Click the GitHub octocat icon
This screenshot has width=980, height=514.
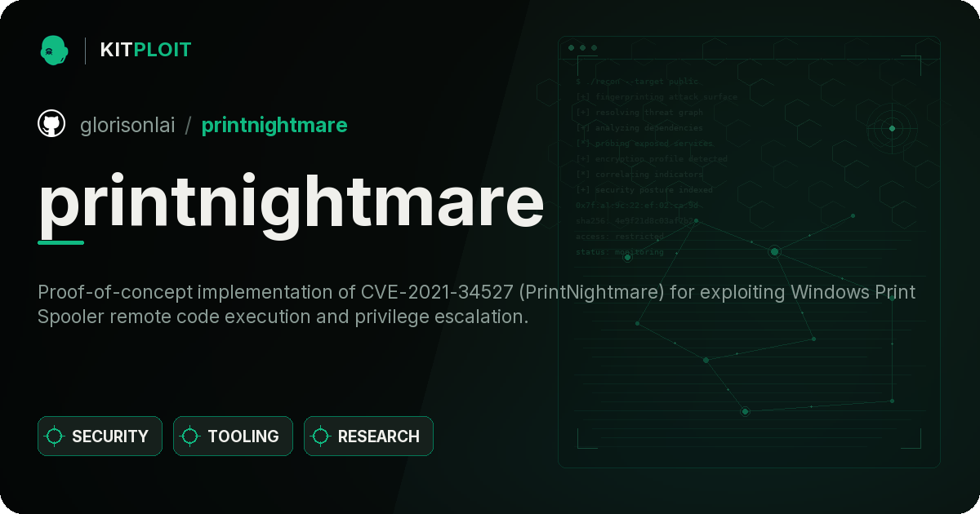[51, 124]
